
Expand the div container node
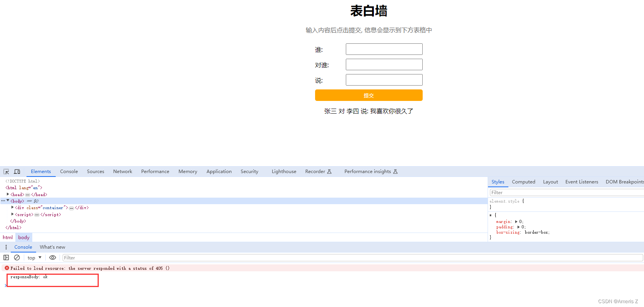pyautogui.click(x=13, y=207)
